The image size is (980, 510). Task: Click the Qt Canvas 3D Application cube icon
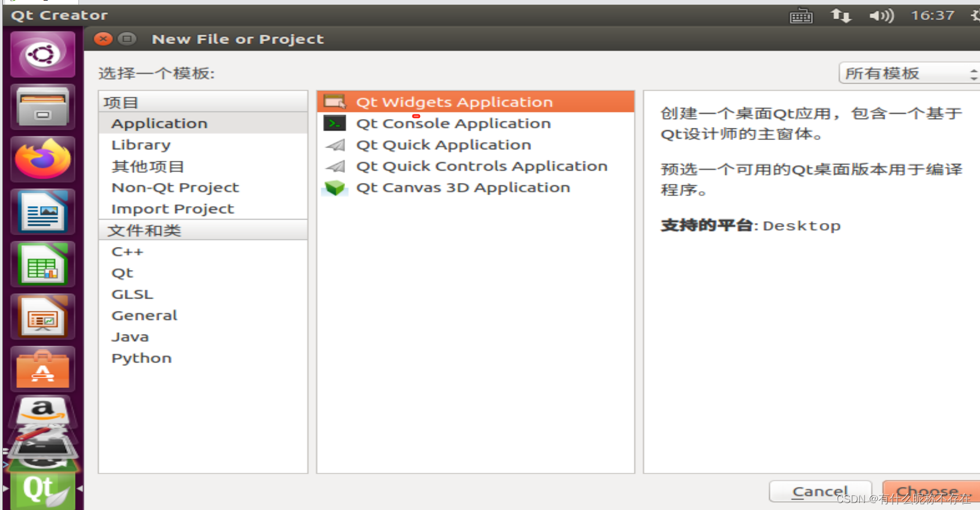coord(335,187)
